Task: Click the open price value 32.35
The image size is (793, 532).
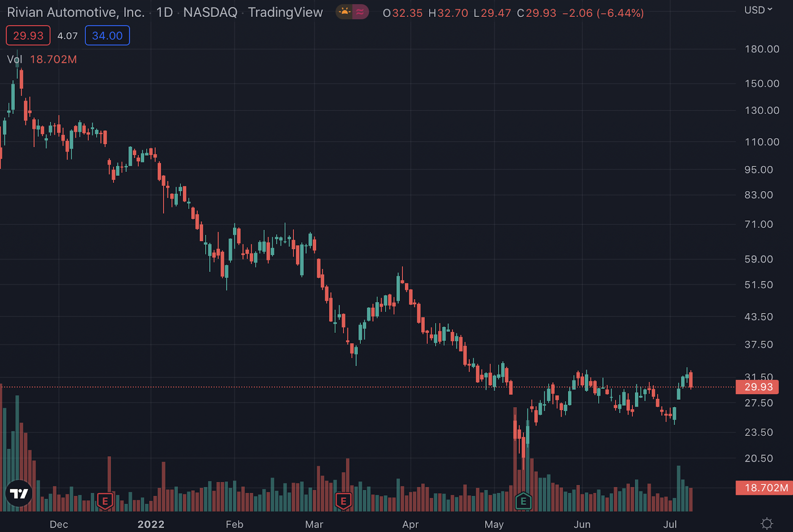Action: point(407,13)
